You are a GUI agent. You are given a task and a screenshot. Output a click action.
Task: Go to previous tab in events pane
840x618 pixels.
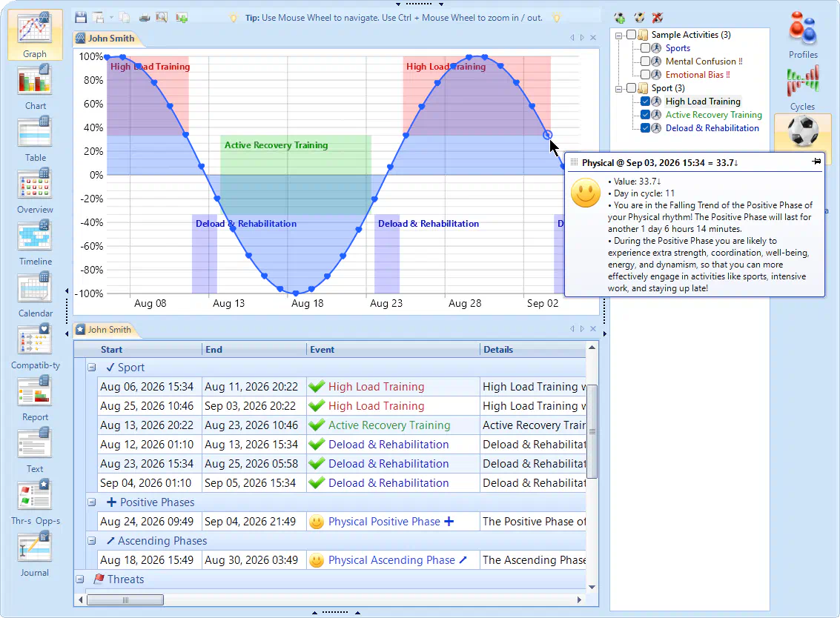[572, 329]
